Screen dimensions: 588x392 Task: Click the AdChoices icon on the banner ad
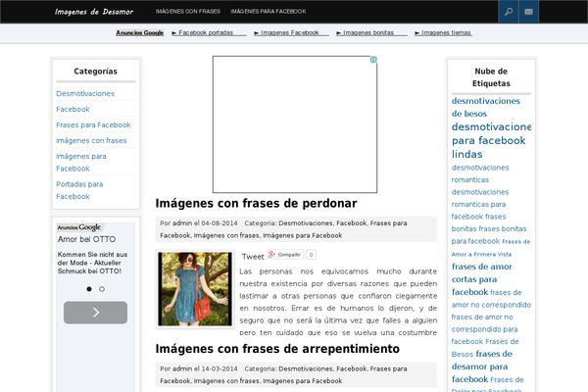(373, 60)
